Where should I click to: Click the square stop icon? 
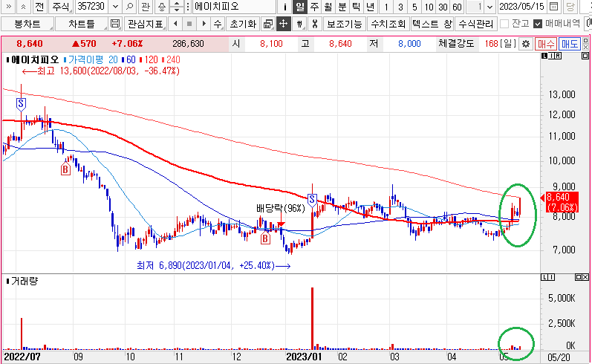click(189, 25)
